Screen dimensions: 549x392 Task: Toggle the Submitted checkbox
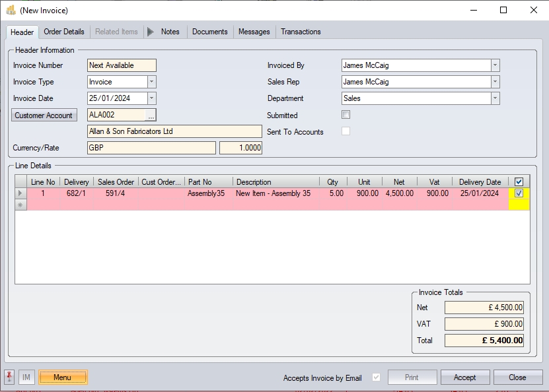(346, 115)
